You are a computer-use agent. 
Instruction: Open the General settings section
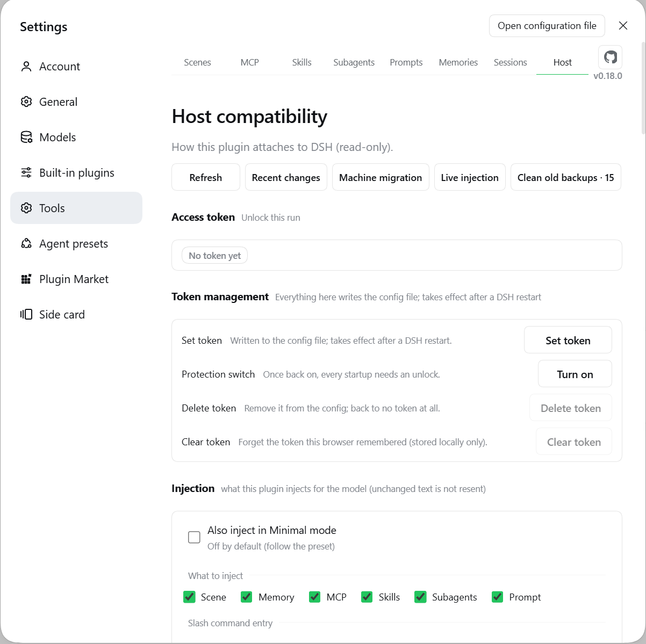click(x=76, y=102)
